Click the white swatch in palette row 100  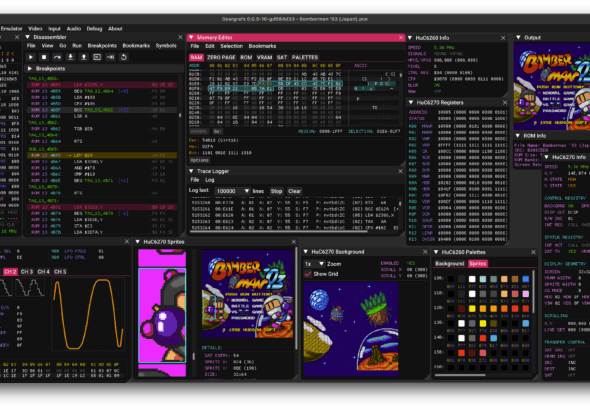tap(472, 279)
